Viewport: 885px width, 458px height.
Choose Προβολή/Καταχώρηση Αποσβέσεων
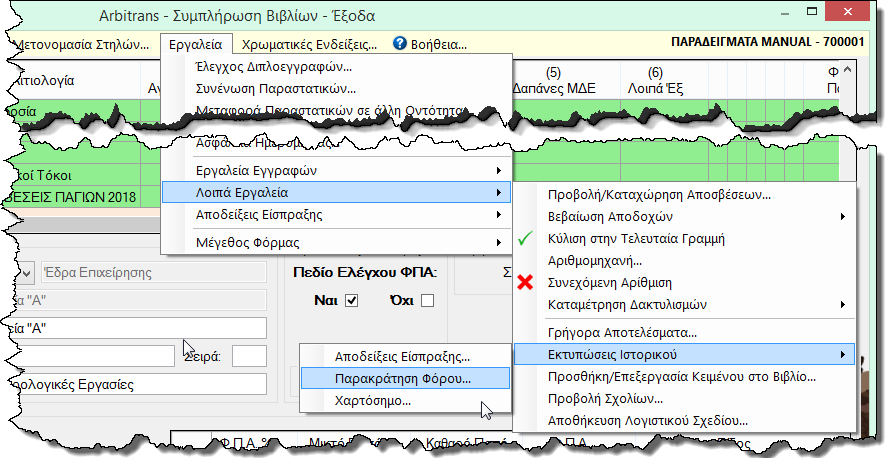tap(685, 195)
